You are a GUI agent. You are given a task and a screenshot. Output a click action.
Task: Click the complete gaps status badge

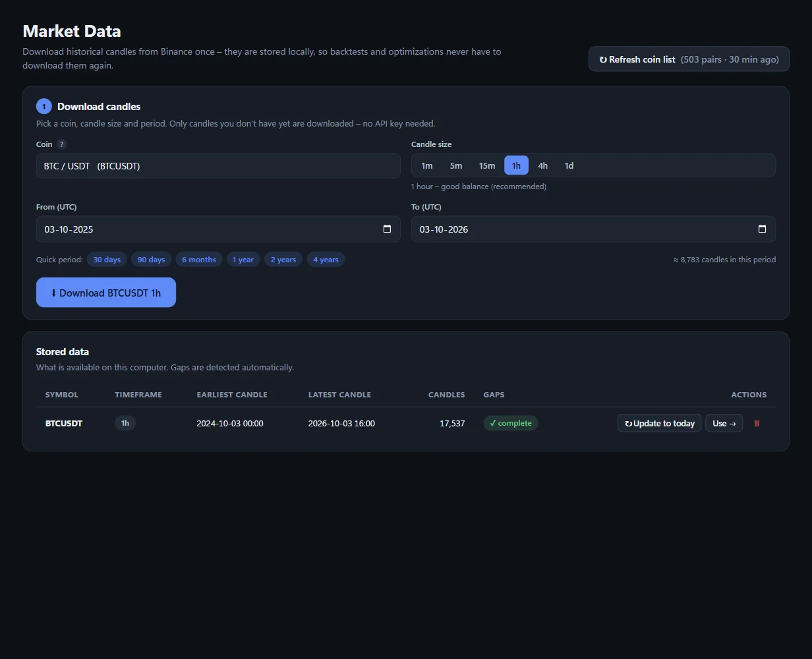click(511, 423)
